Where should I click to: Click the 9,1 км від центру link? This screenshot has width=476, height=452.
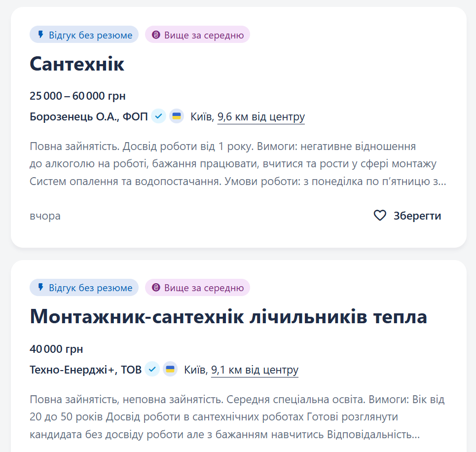(x=255, y=369)
